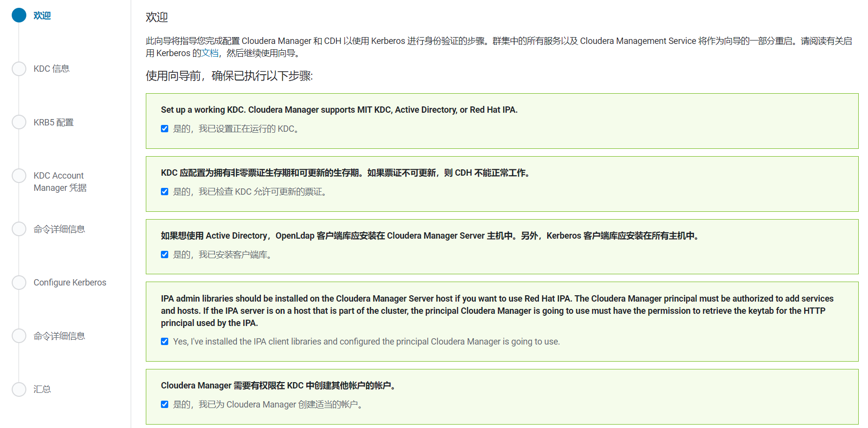
Task: Uncheck 是的，我已设置正在运行的 KDC
Action: click(165, 129)
